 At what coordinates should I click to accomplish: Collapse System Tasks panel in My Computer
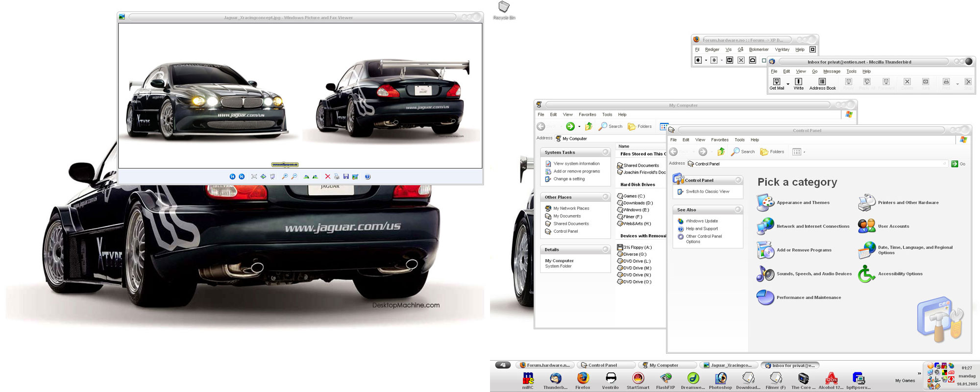[606, 152]
